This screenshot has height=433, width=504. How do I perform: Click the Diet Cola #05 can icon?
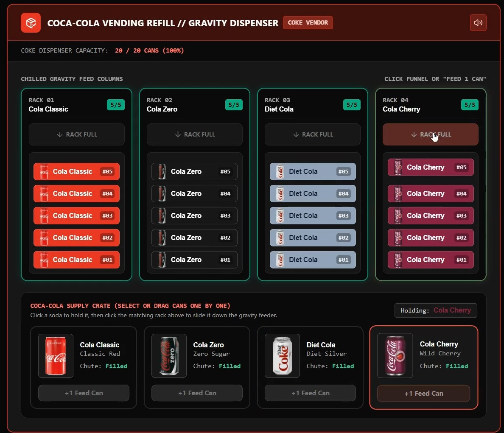point(280,171)
